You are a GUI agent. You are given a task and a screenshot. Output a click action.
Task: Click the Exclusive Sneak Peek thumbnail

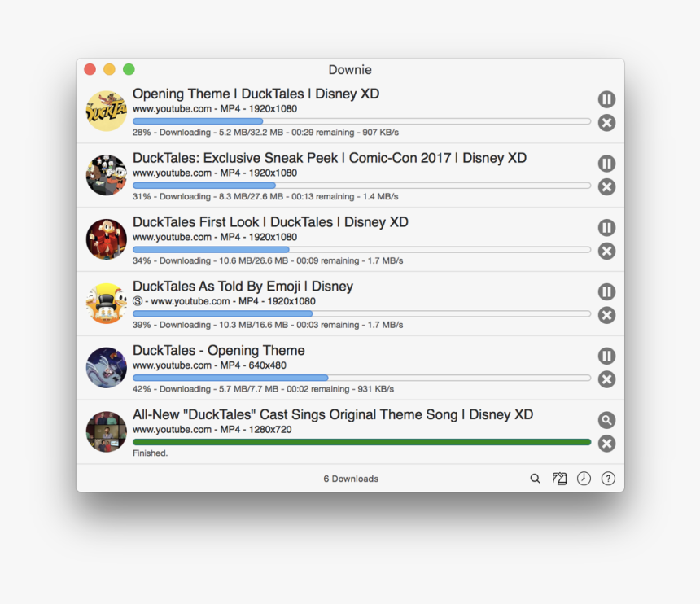107,175
